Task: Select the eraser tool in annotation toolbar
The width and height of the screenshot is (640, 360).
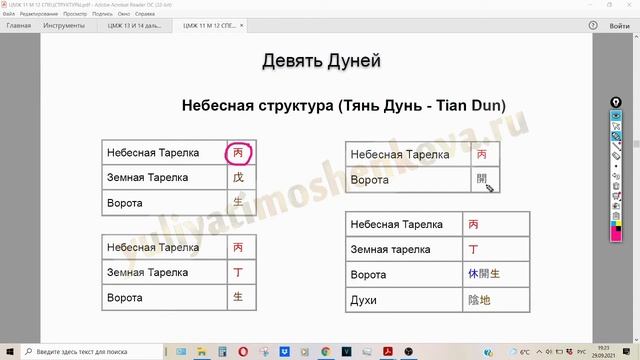Action: tap(616, 156)
